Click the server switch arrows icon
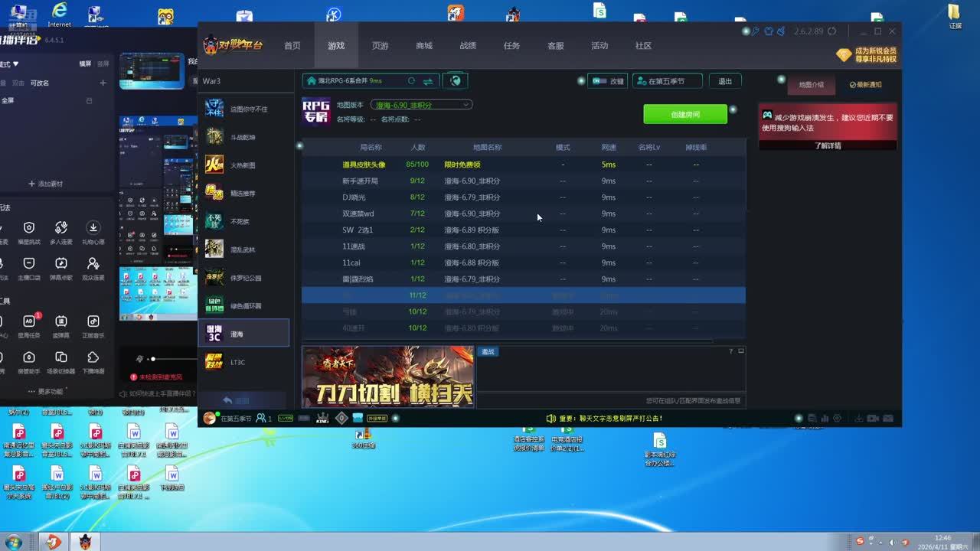980x551 pixels. (x=428, y=80)
